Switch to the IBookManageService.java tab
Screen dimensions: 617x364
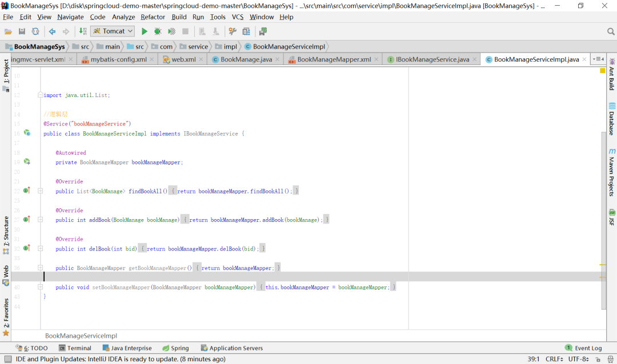(x=432, y=59)
